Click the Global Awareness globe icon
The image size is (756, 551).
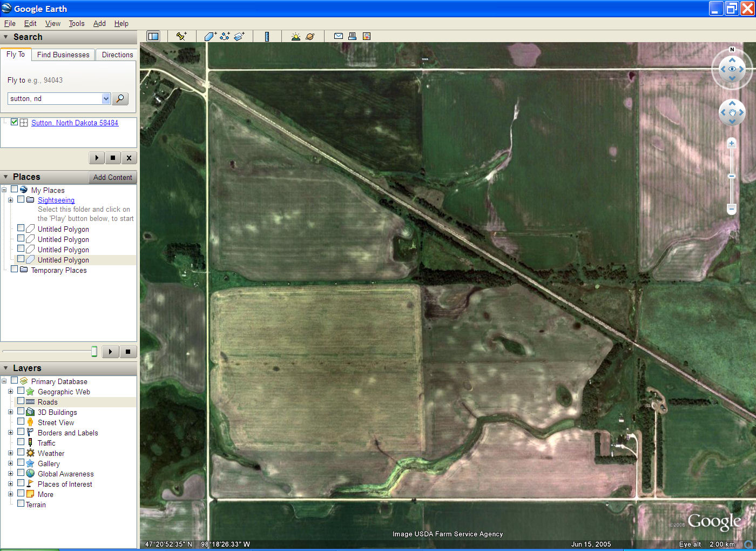click(30, 474)
